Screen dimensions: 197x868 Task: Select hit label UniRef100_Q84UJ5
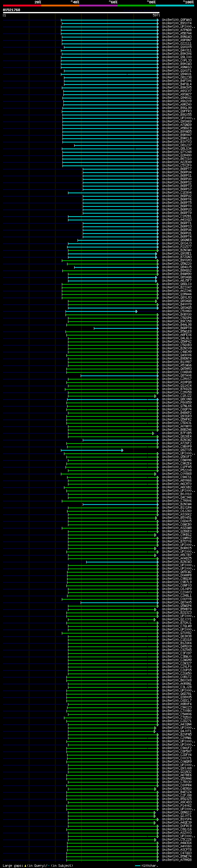pyautogui.click(x=177, y=267)
